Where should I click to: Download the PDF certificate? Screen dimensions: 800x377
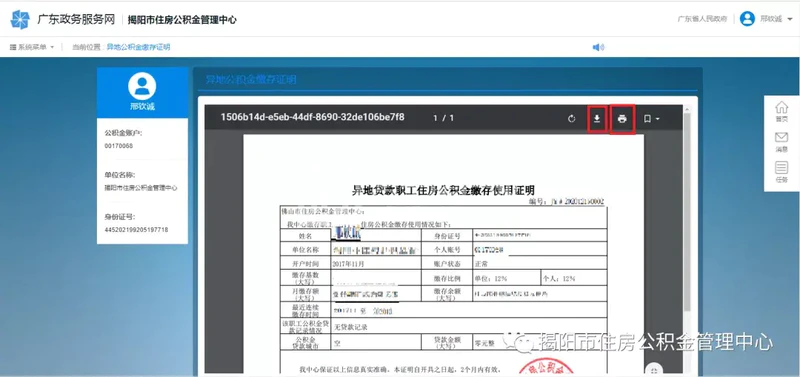[596, 119]
